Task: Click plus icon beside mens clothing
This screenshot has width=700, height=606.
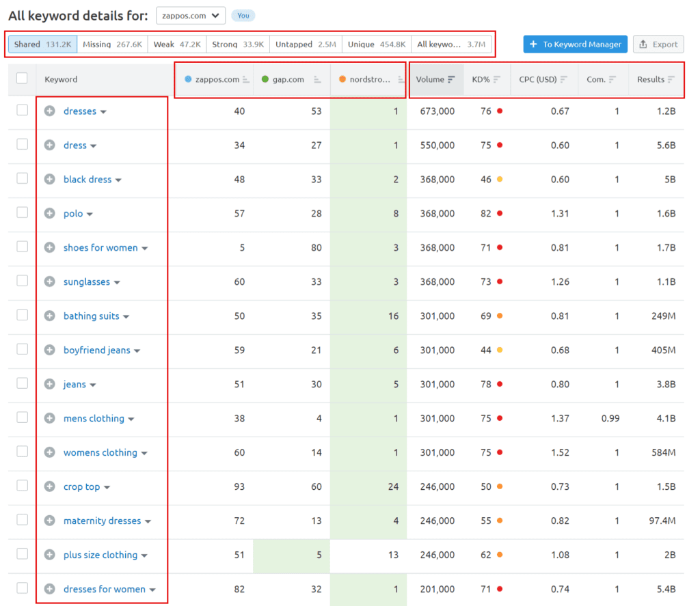Action: (49, 418)
